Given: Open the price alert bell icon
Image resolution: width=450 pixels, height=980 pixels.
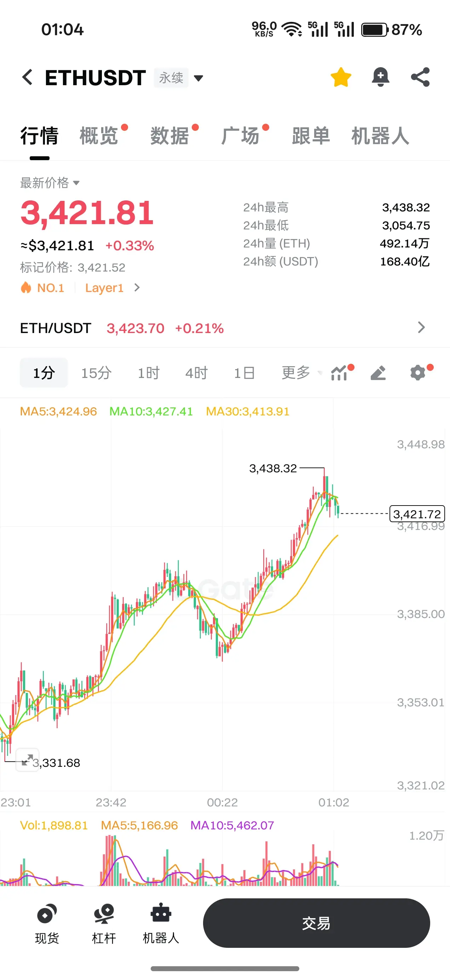Looking at the screenshot, I should coord(380,77).
